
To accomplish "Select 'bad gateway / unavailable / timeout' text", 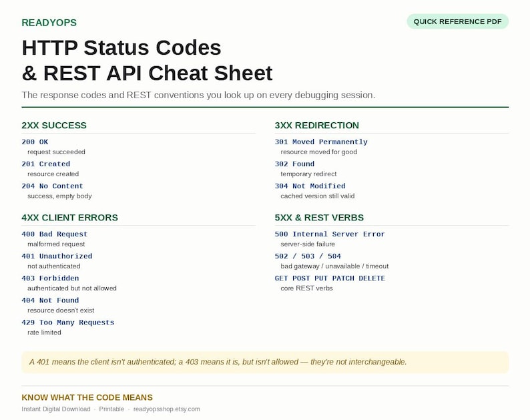I will 334,266.
